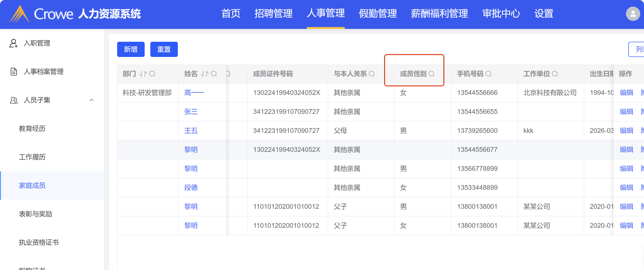
Task: Click the 重置 button
Action: coord(164,49)
